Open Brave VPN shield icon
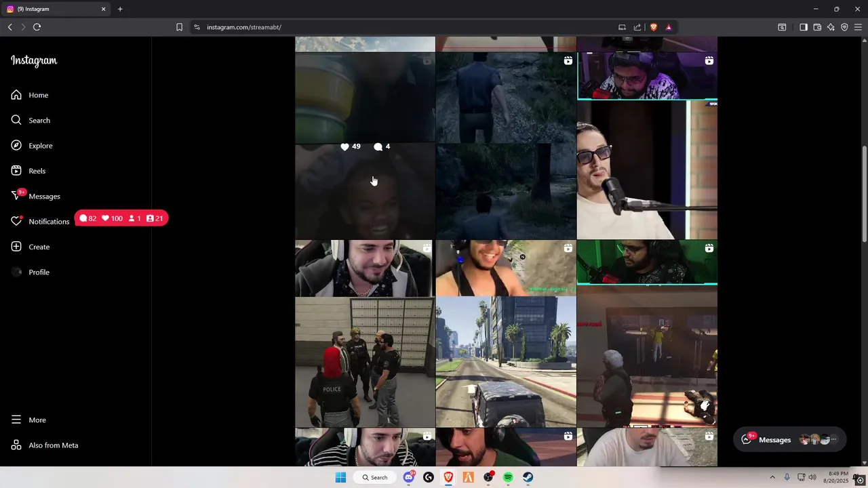The image size is (868, 488). click(844, 27)
